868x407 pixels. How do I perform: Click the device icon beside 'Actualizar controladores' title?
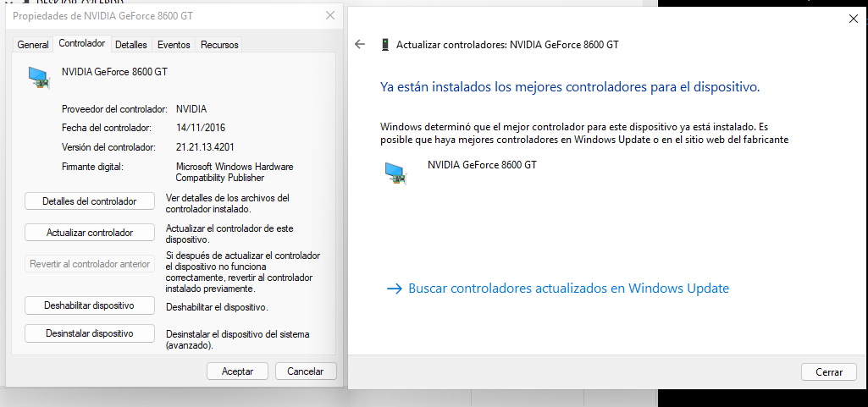click(x=385, y=45)
